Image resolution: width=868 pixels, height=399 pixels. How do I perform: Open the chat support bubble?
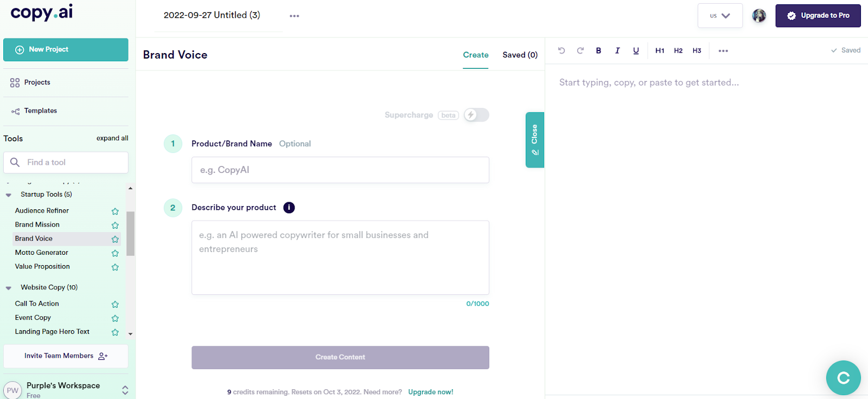coord(843,378)
